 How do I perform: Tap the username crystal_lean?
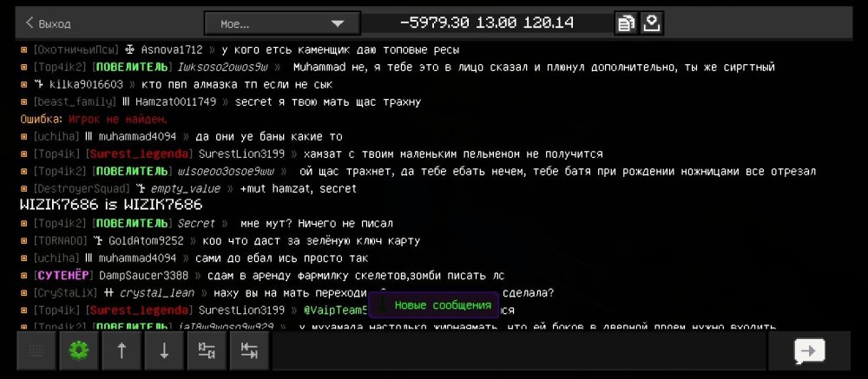(x=157, y=292)
